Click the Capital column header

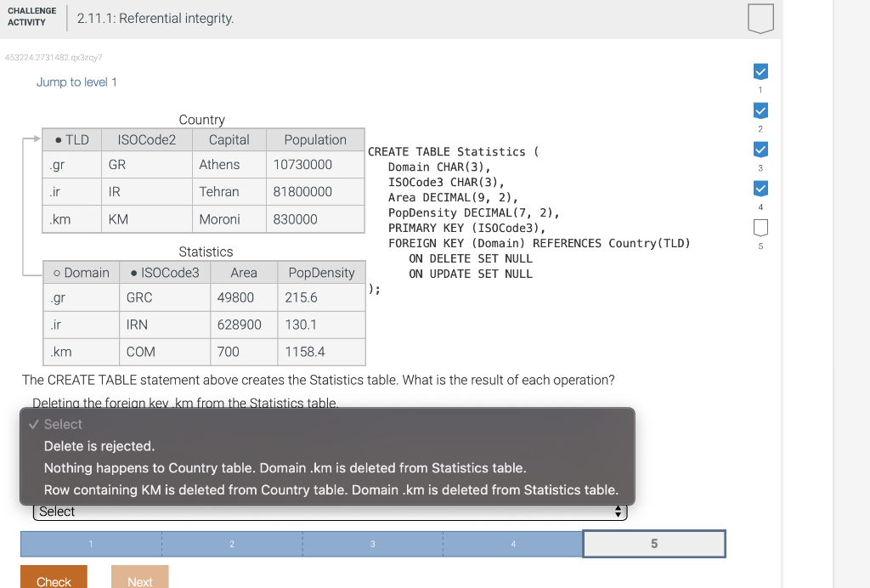coord(229,140)
